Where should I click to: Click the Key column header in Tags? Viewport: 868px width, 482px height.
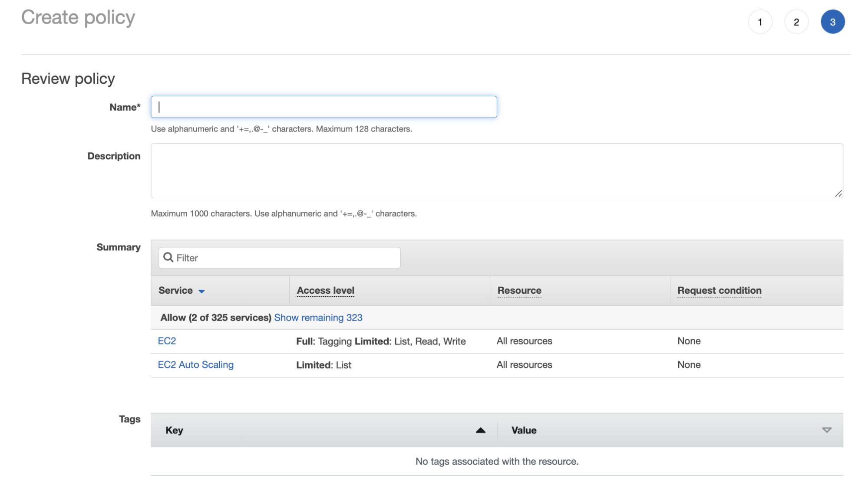click(174, 430)
